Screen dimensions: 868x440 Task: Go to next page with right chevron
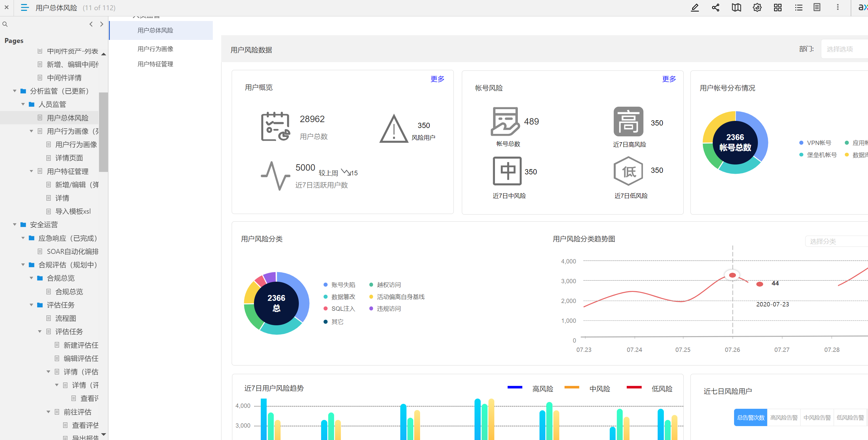coord(101,24)
